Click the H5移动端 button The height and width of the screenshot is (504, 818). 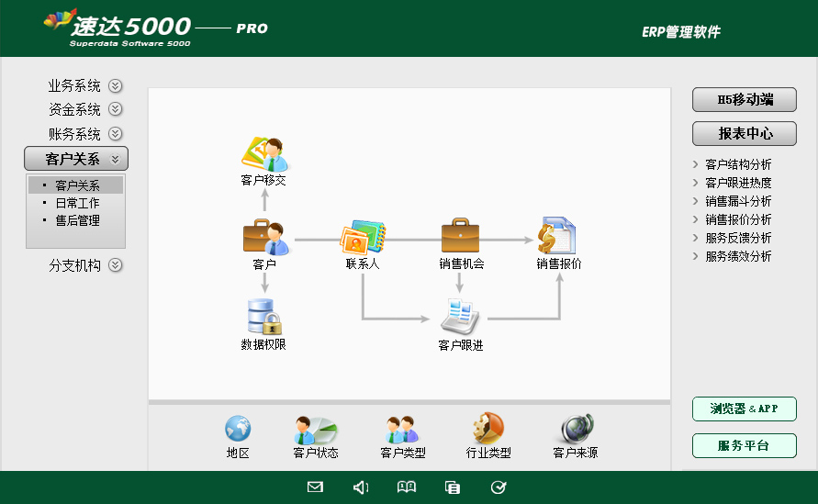pos(745,100)
